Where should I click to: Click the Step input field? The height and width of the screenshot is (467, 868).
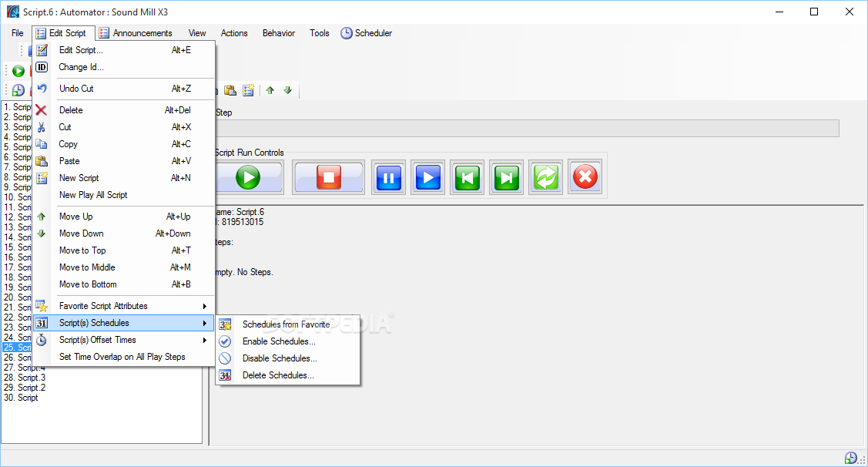point(527,129)
